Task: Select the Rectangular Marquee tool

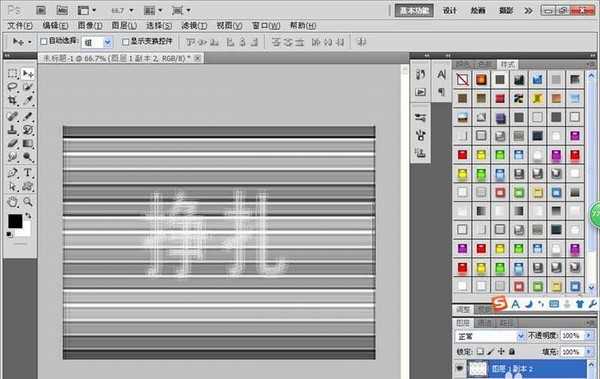Action: point(12,73)
